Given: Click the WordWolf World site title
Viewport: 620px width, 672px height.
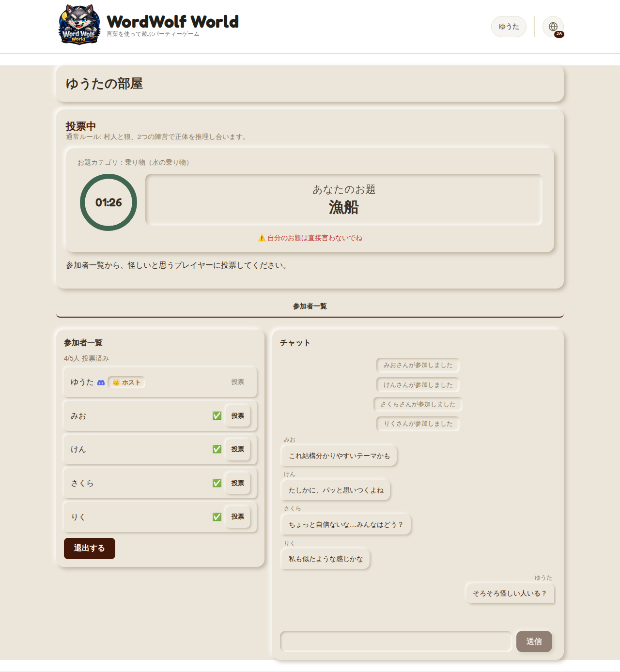Looking at the screenshot, I should click(172, 22).
